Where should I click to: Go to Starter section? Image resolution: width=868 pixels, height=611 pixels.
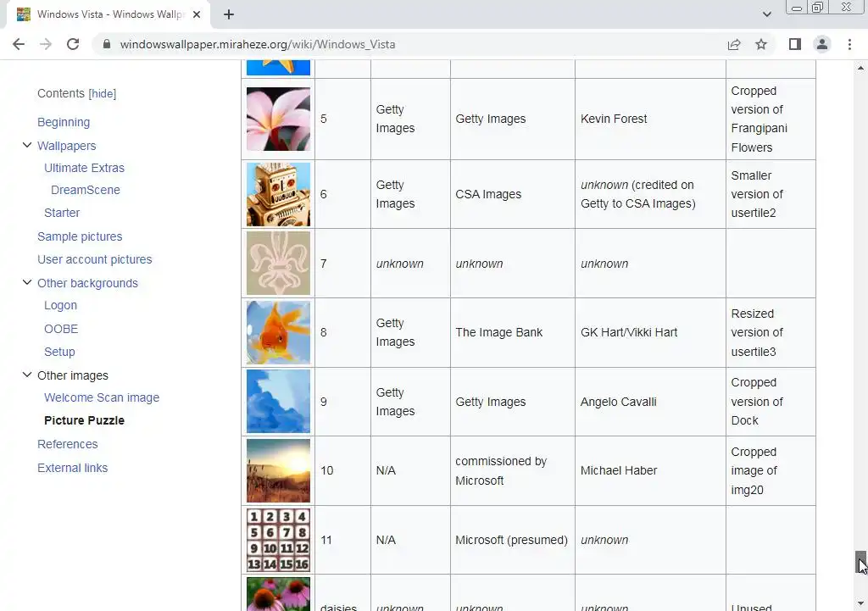point(62,213)
